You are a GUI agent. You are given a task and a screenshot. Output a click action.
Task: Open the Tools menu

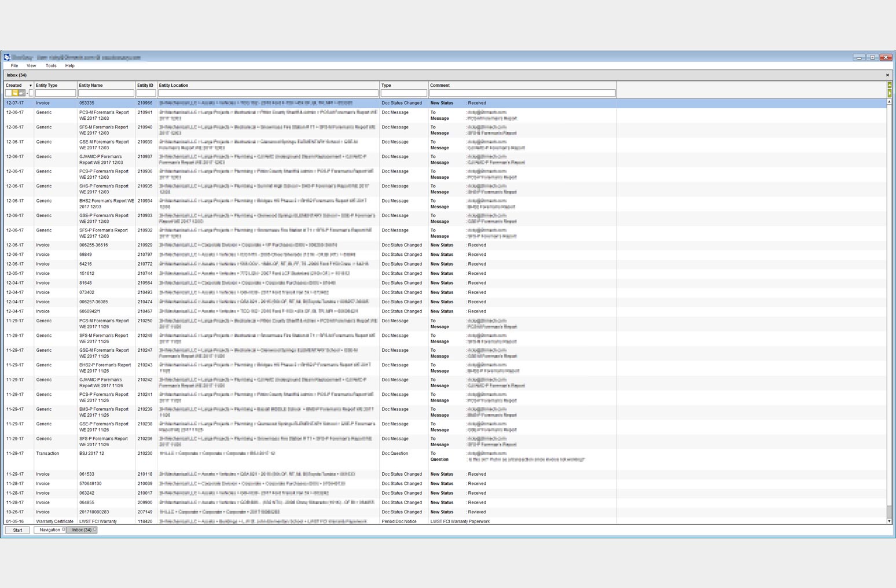point(51,66)
